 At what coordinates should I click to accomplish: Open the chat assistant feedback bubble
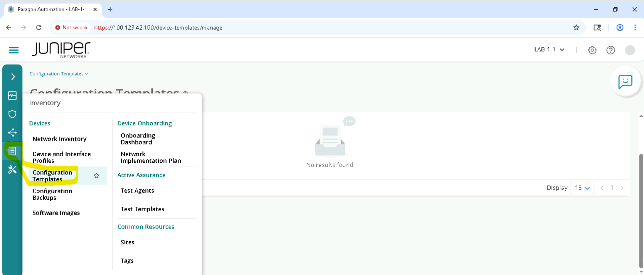(625, 82)
